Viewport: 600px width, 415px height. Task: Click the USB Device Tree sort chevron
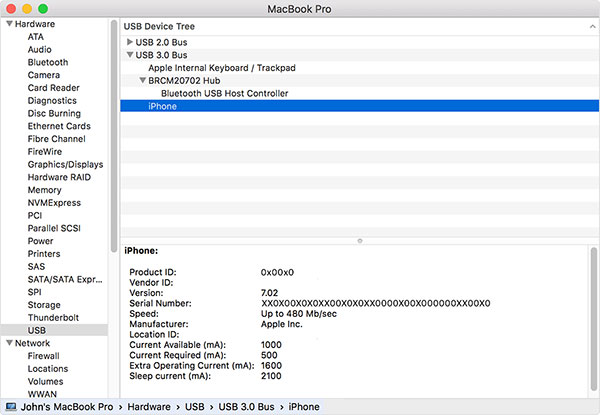click(592, 26)
